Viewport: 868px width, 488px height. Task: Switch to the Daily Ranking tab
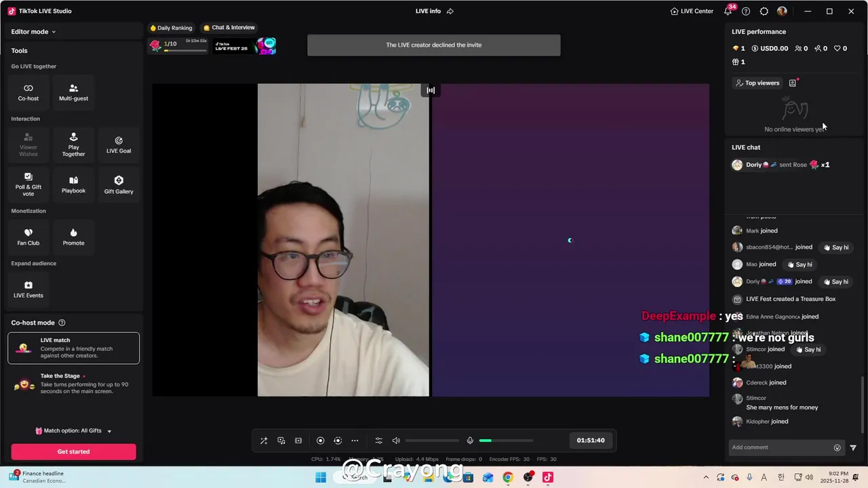pyautogui.click(x=171, y=28)
